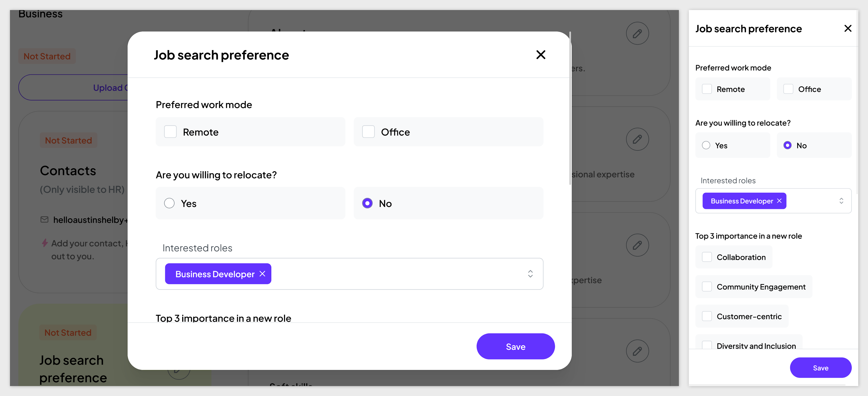Image resolution: width=868 pixels, height=396 pixels.
Task: Click the center modal scrollbar
Action: tap(570, 108)
